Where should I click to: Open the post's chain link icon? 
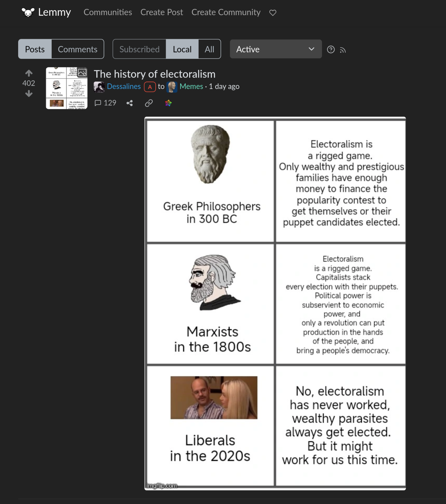[149, 103]
